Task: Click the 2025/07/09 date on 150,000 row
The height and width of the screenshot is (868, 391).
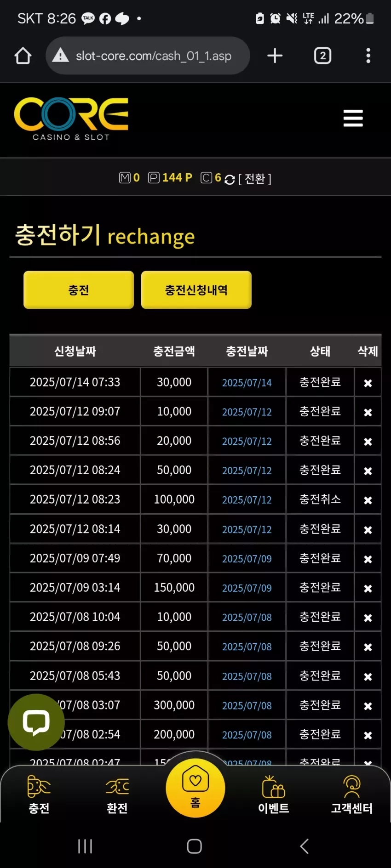Action: click(x=247, y=588)
